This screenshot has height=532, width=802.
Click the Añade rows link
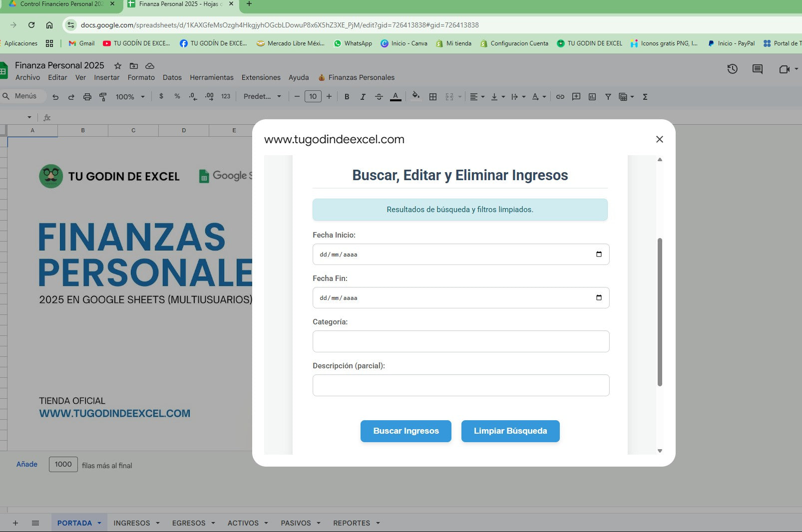[27, 464]
